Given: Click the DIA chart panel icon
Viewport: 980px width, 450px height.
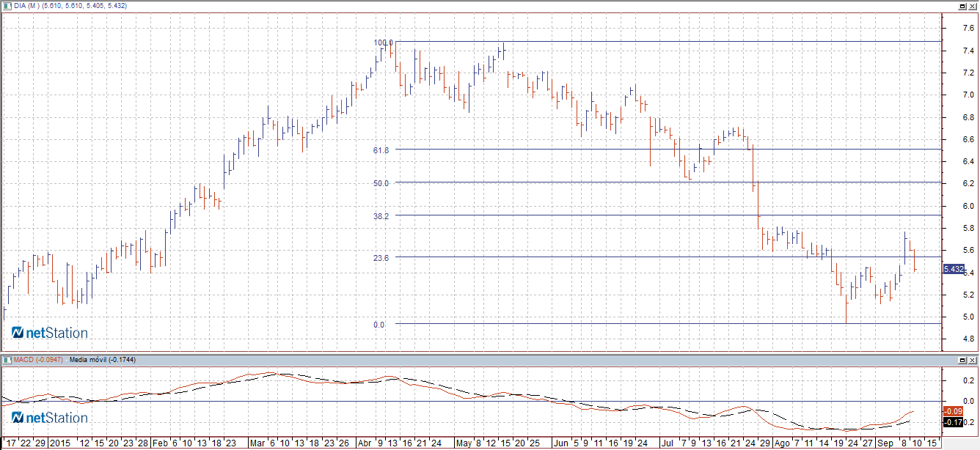Looking at the screenshot, I should [6, 6].
